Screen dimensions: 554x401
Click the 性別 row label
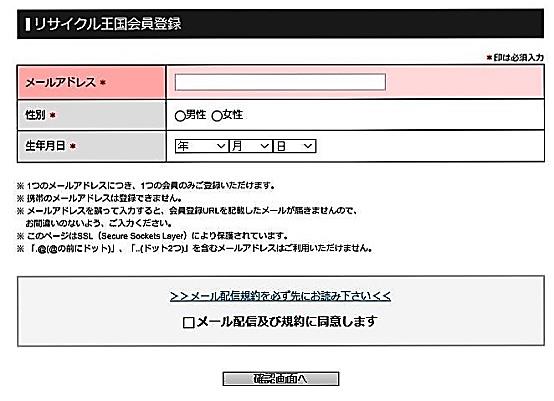coord(35,115)
